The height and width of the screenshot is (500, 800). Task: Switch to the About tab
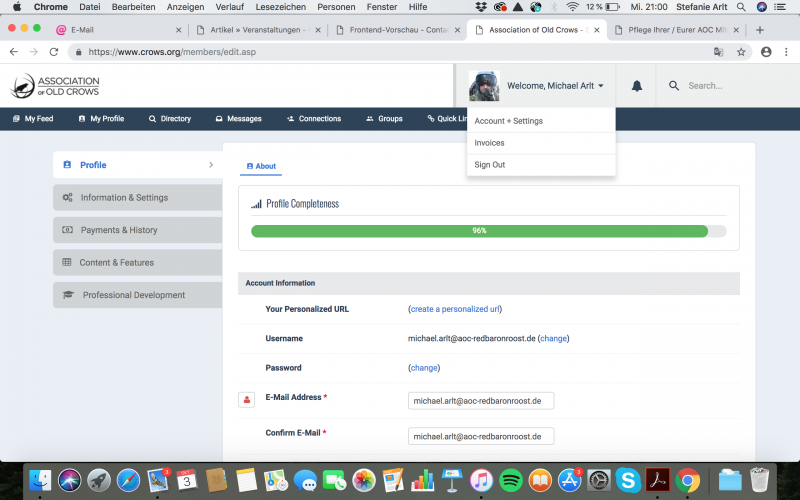tap(261, 166)
